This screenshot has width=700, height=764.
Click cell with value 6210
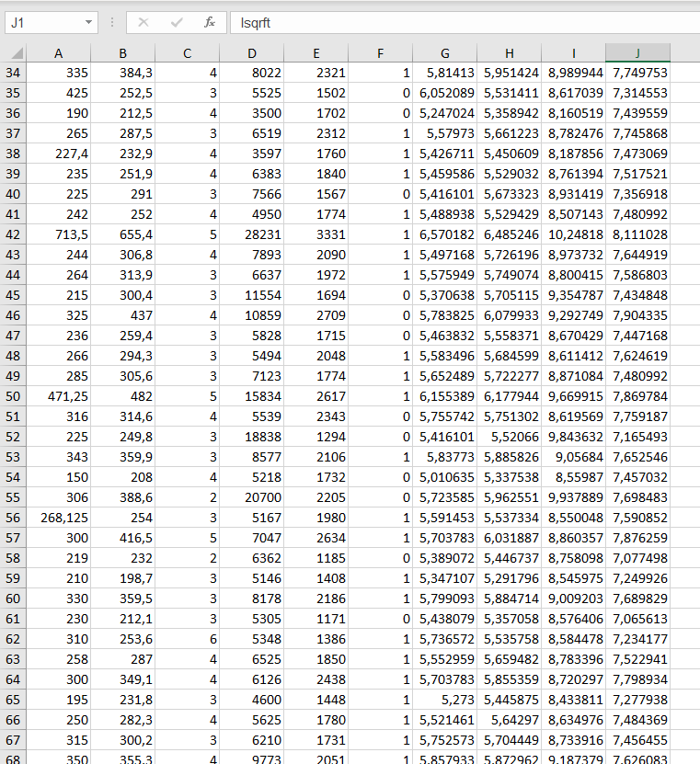point(251,740)
